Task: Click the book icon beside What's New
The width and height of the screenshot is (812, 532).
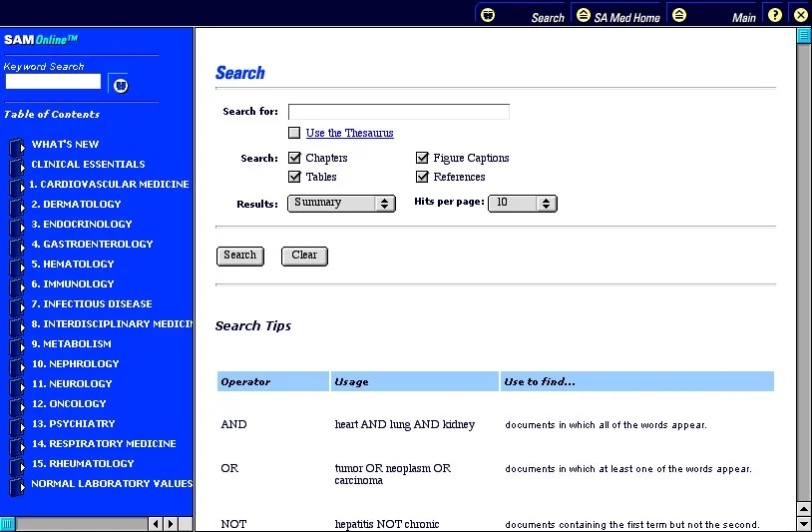Action: (x=17, y=147)
